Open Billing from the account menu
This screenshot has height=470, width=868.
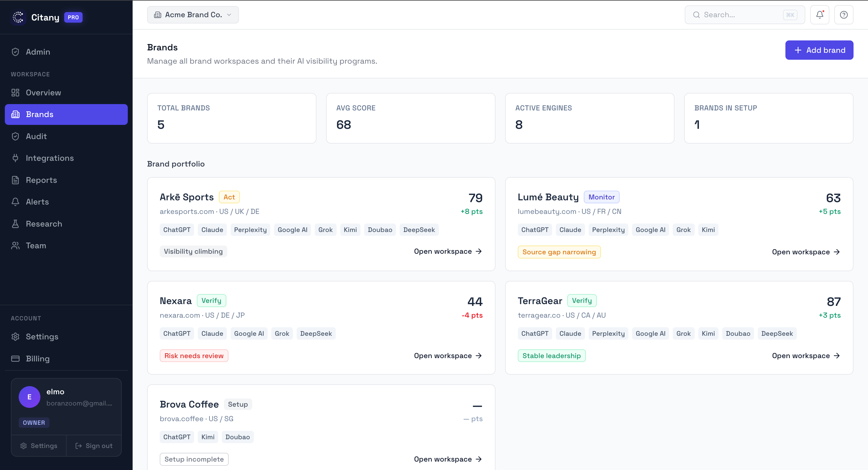tap(38, 358)
